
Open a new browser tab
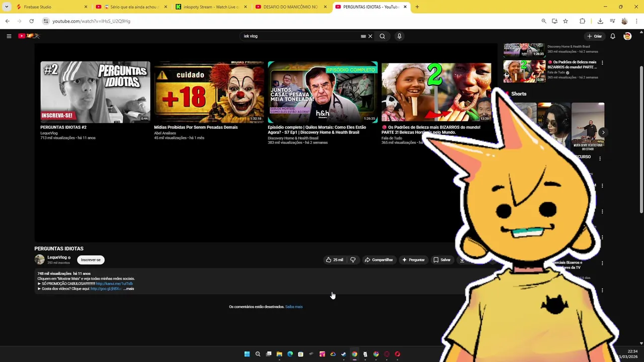[x=417, y=7]
